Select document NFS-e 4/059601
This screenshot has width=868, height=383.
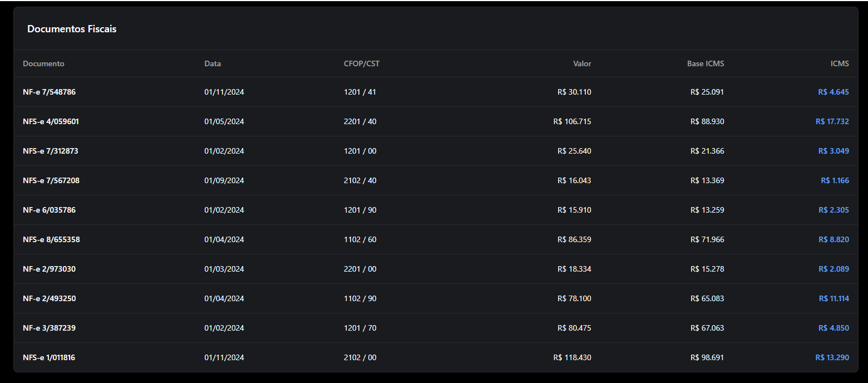51,121
